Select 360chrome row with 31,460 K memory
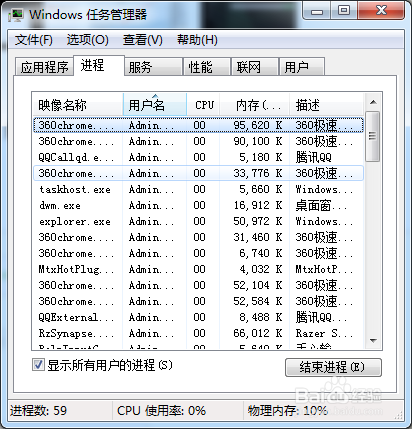Viewport: 412px width, 429px height. (198, 237)
